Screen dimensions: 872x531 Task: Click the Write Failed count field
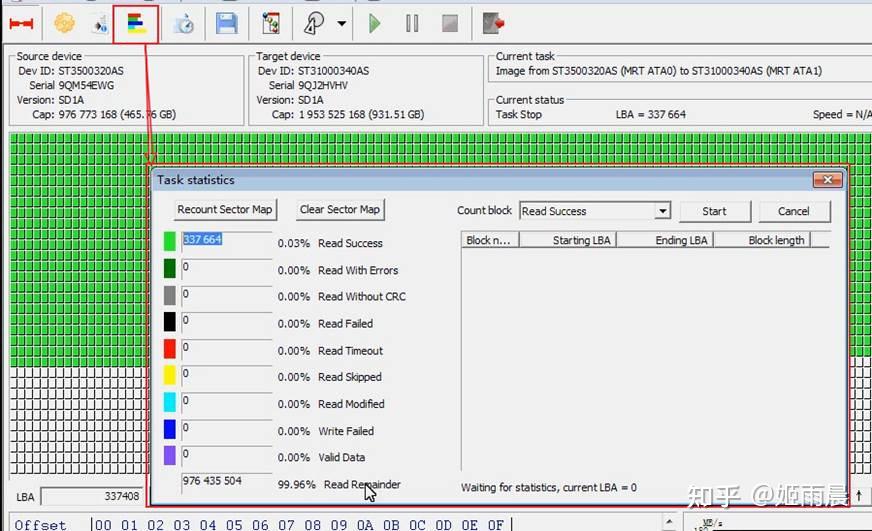tap(227, 429)
